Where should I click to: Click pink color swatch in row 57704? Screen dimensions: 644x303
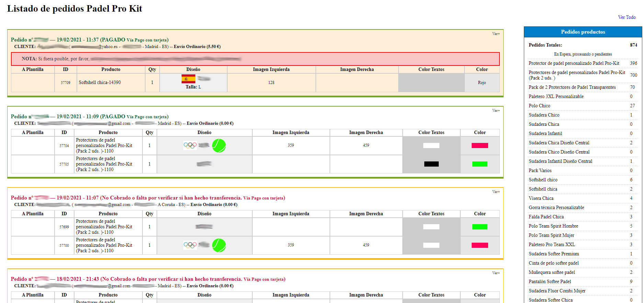(x=480, y=145)
